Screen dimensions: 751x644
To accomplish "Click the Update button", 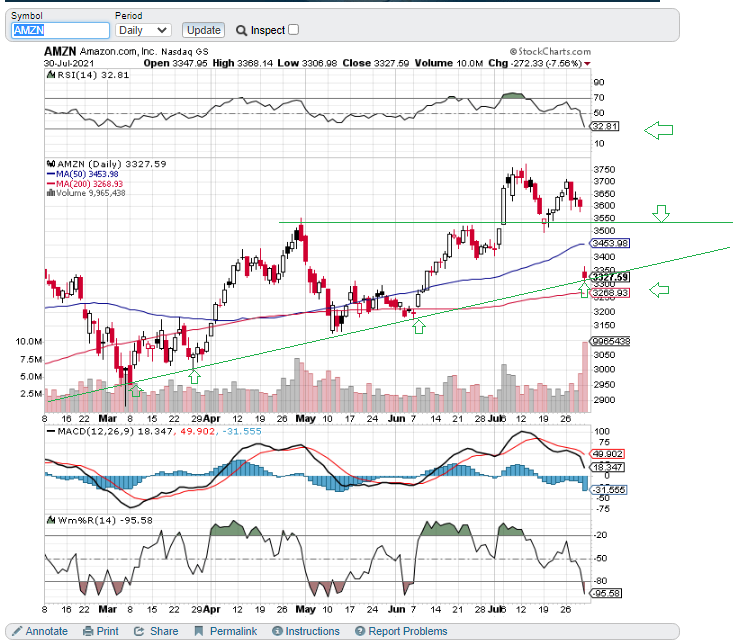I will tap(204, 30).
